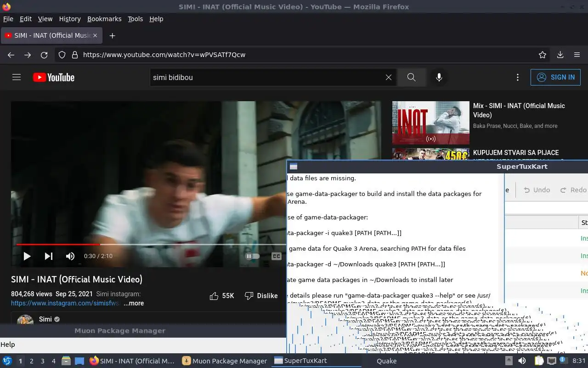The image size is (588, 368).
Task: Click the Help menu in Muon window
Action: (x=8, y=345)
